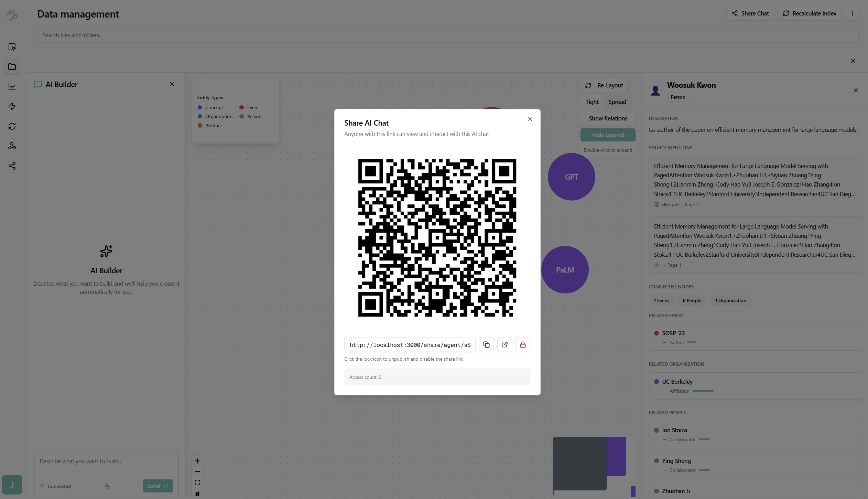Click Recalculate Index button
868x499 pixels.
coord(809,13)
